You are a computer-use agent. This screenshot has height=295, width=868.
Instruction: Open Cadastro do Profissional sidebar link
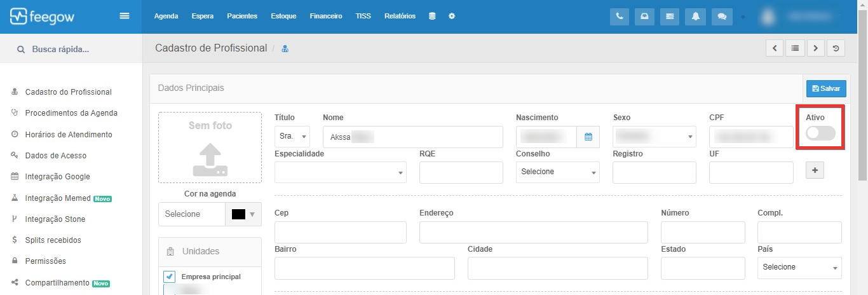click(x=68, y=92)
